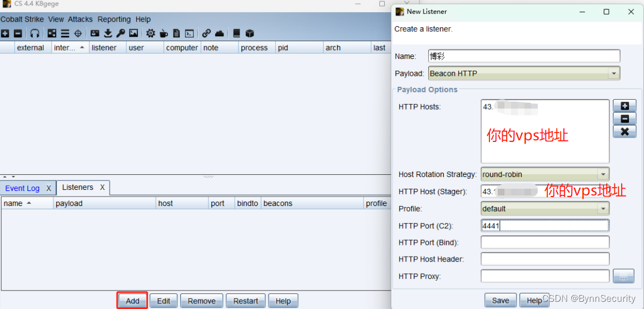Sort listeners by payload column header
Screen dimensions: 644x309
point(105,203)
